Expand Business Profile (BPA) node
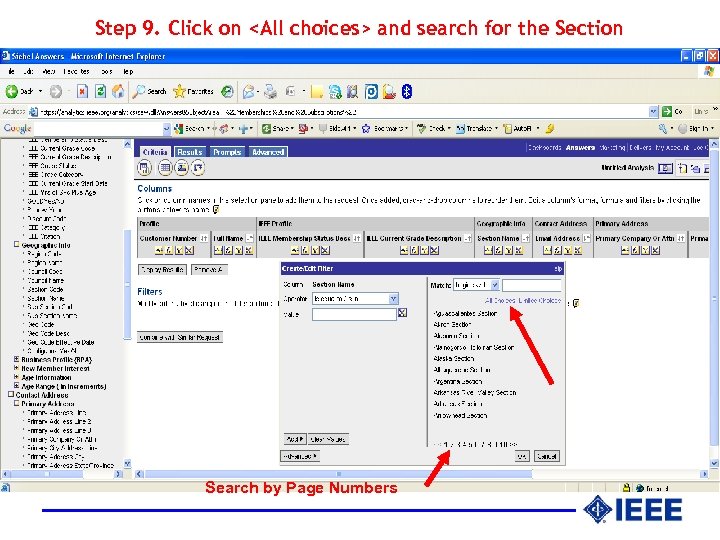Viewport: 720px width, 540px height. click(x=17, y=360)
